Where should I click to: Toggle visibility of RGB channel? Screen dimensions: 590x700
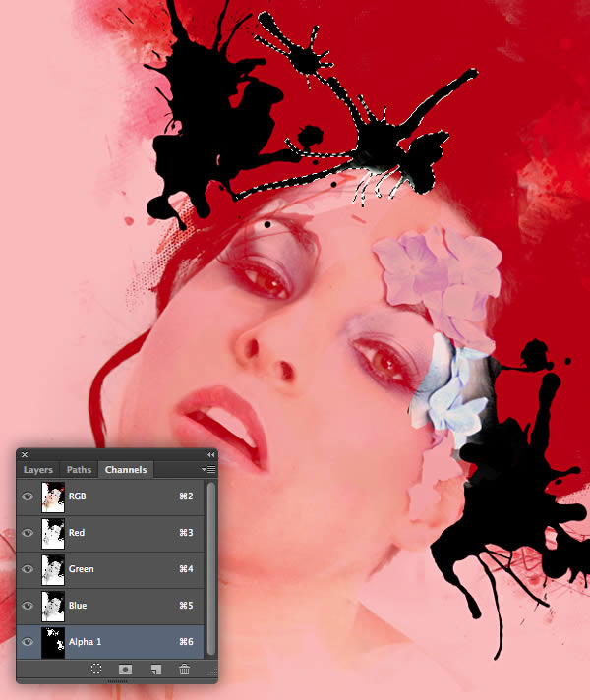(28, 496)
